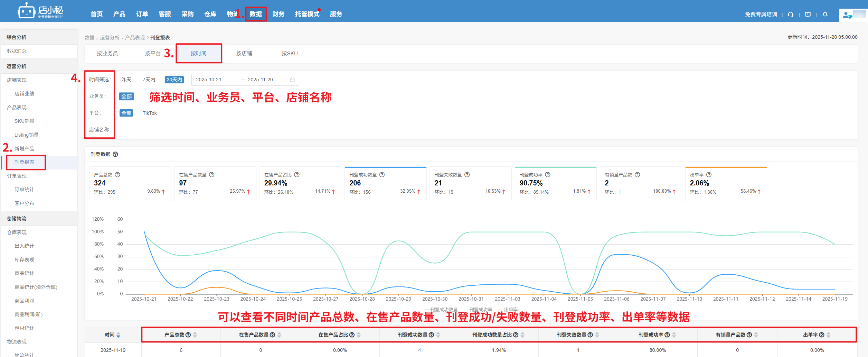Click help icon next to 刊登数据 title
Viewport: 868px width, 357px height.
coord(115,154)
